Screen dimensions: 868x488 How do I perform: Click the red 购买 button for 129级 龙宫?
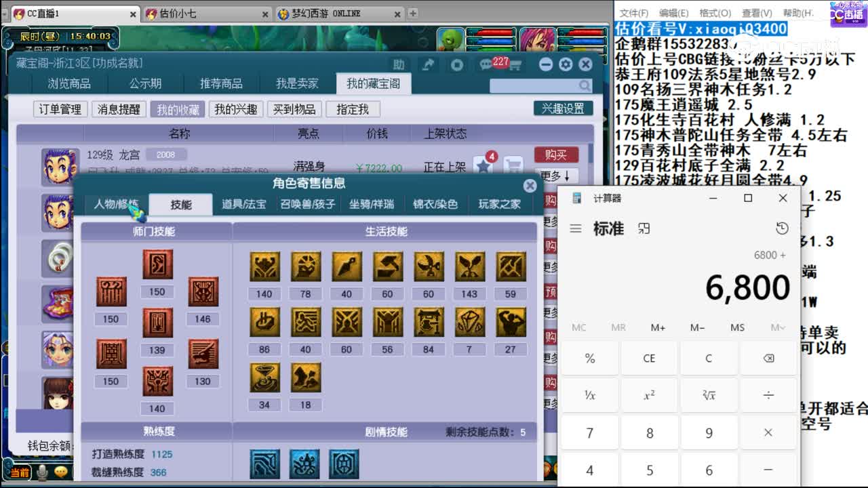(556, 155)
